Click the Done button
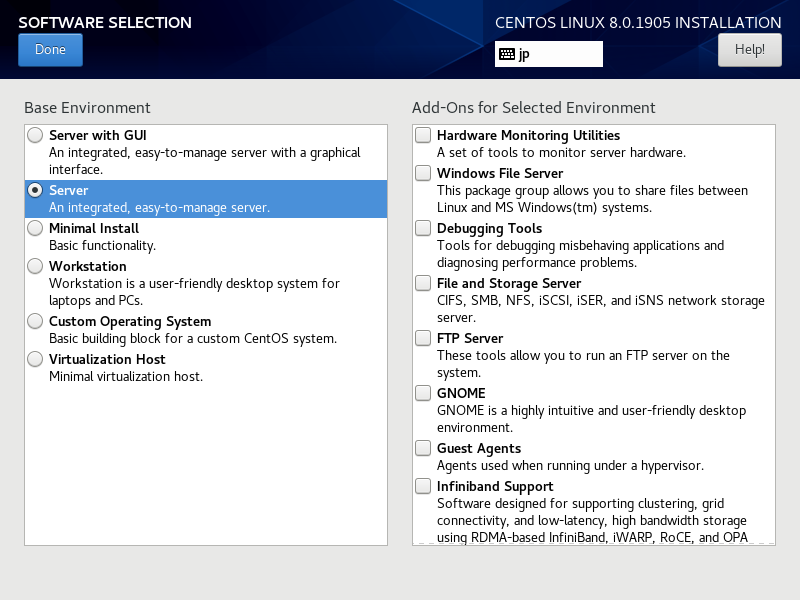 (x=50, y=49)
